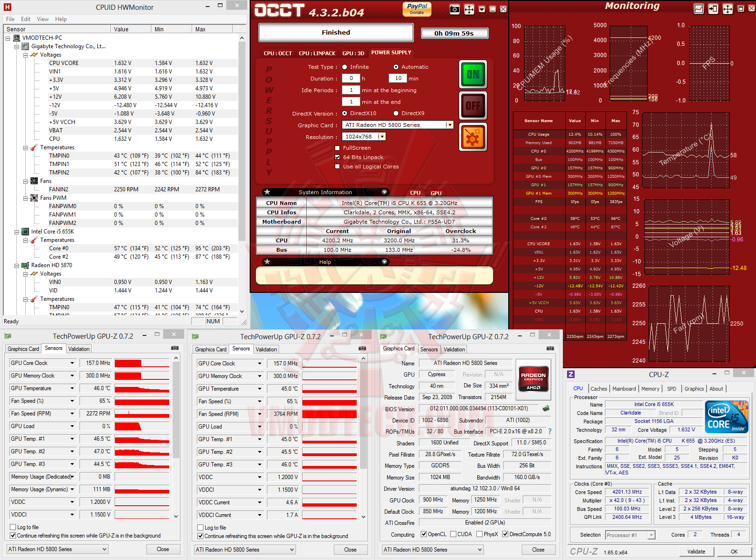The width and height of the screenshot is (756, 560).
Task: Click Close in the left GPU-Z window
Action: pyautogui.click(x=163, y=549)
